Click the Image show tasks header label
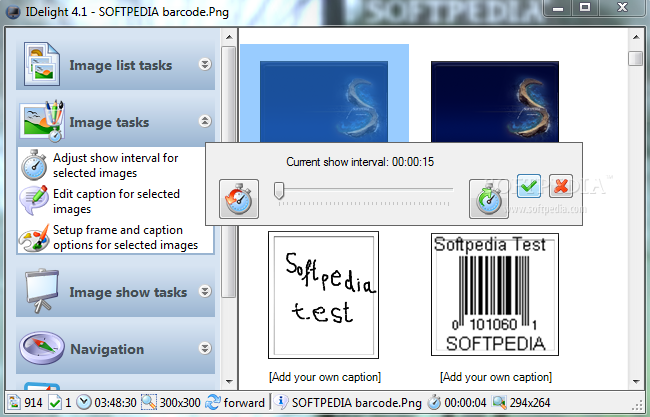The width and height of the screenshot is (650, 417). (128, 292)
